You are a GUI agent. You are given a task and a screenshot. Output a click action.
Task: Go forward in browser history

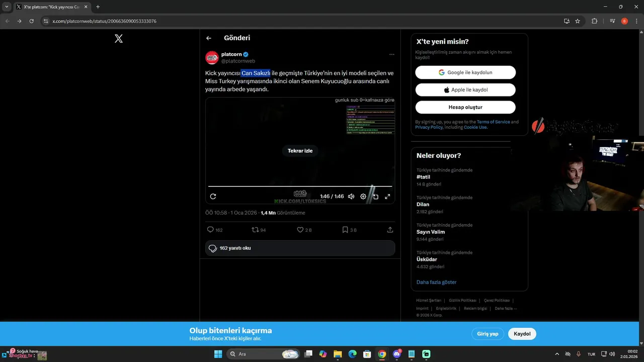point(19,21)
